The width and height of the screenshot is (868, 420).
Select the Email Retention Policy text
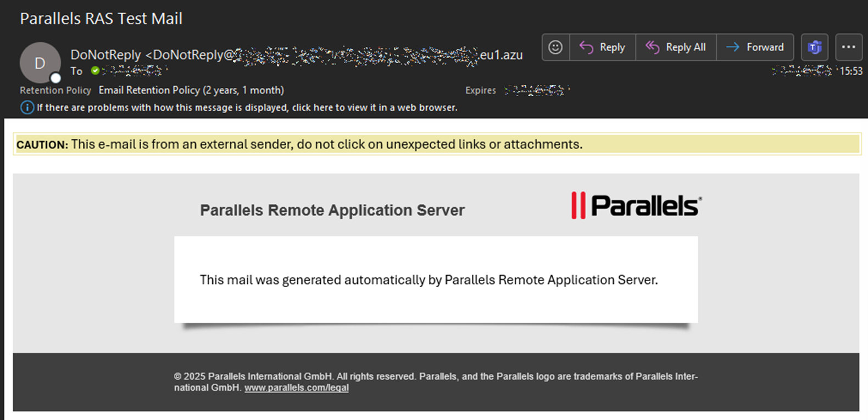click(191, 90)
